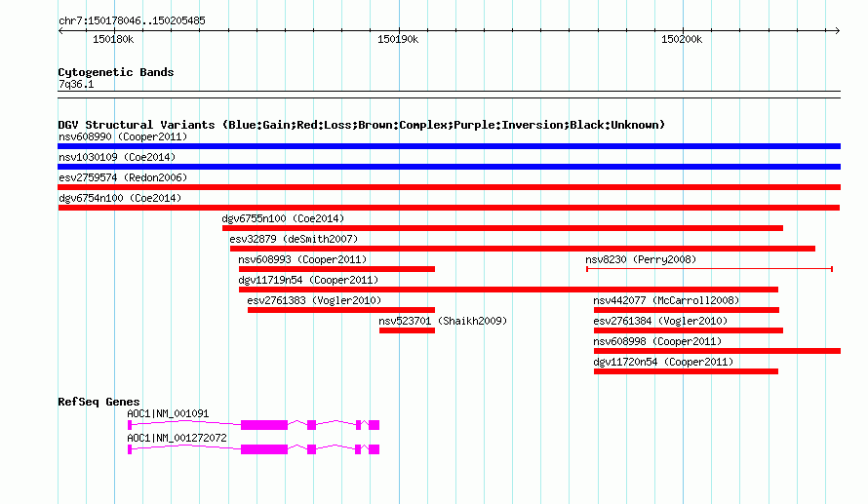The width and height of the screenshot is (868, 504).
Task: Select the dgv11720n54 (Cooper2011) label
Action: 663,362
